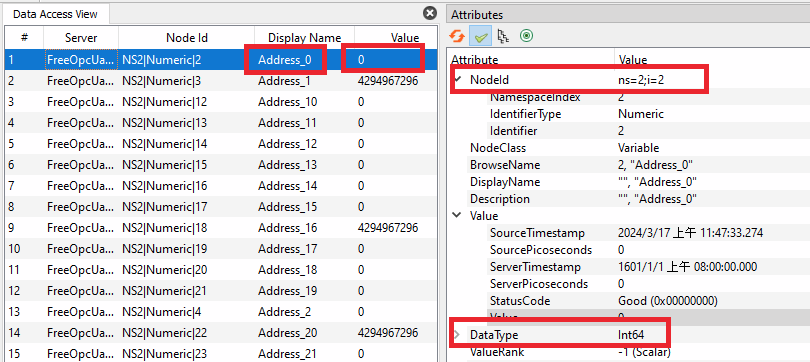Switch to the Data Access View tab
810x362 pixels.
55,14
